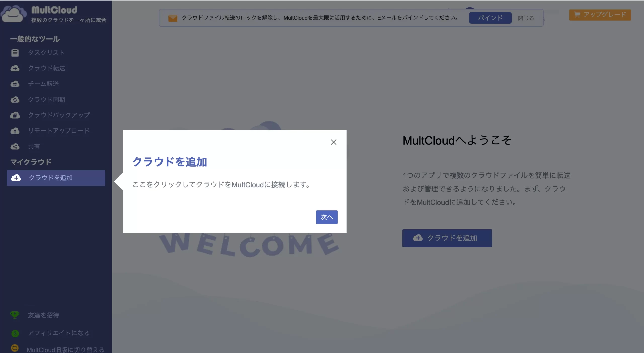The width and height of the screenshot is (644, 353).
Task: Click the クラウドを追加 button under the welcome text
Action: click(447, 238)
